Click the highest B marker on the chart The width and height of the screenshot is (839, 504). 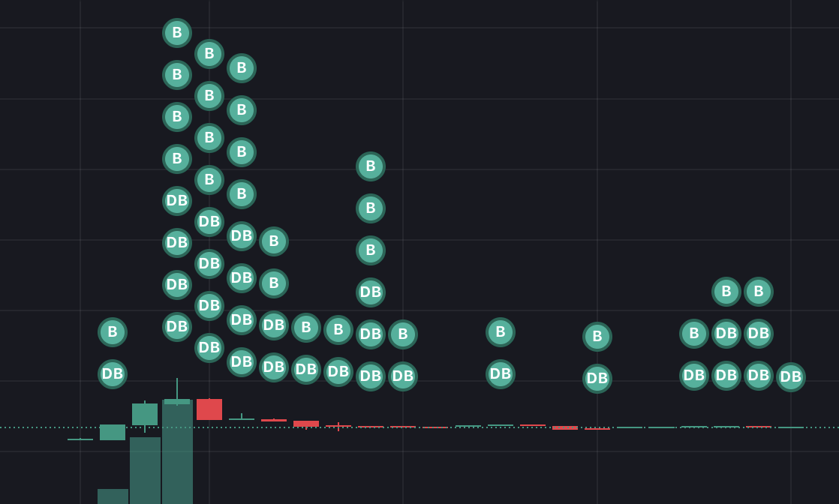click(177, 33)
